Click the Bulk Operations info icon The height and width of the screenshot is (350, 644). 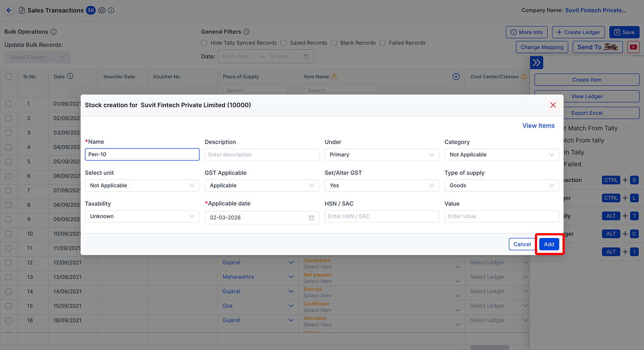53,32
